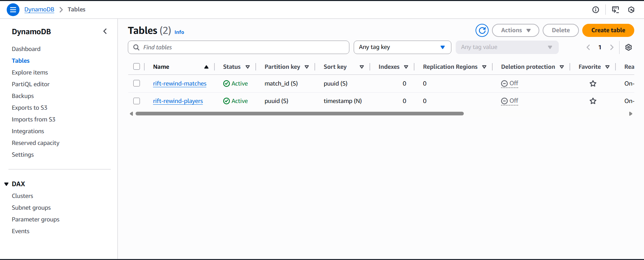
Task: Open DAX Subnet groups
Action: (31, 208)
